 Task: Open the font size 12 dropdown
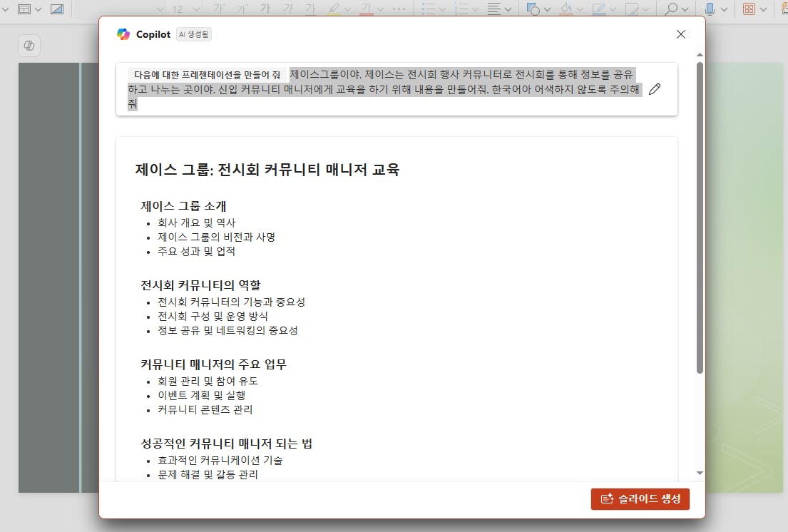[x=197, y=9]
